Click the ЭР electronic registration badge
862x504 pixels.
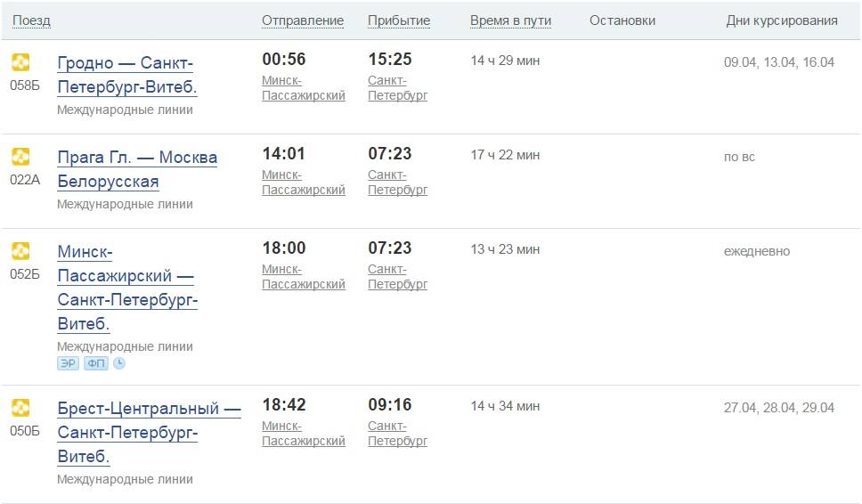tap(69, 363)
